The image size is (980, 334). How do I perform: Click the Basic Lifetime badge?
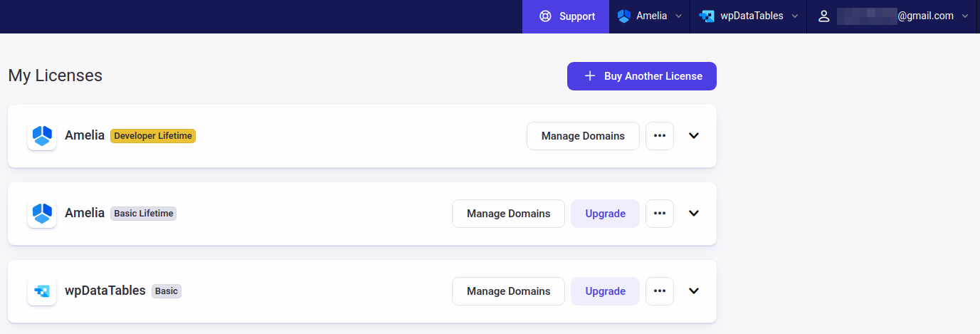pyautogui.click(x=143, y=213)
